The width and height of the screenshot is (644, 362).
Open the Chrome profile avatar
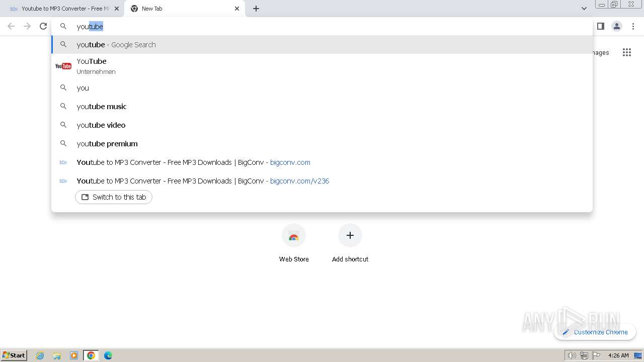click(617, 26)
